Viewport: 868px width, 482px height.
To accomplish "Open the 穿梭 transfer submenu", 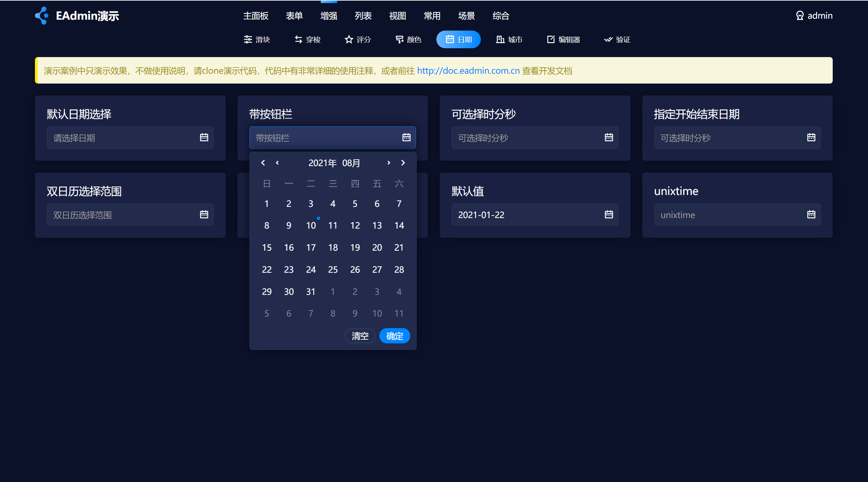I will 307,39.
